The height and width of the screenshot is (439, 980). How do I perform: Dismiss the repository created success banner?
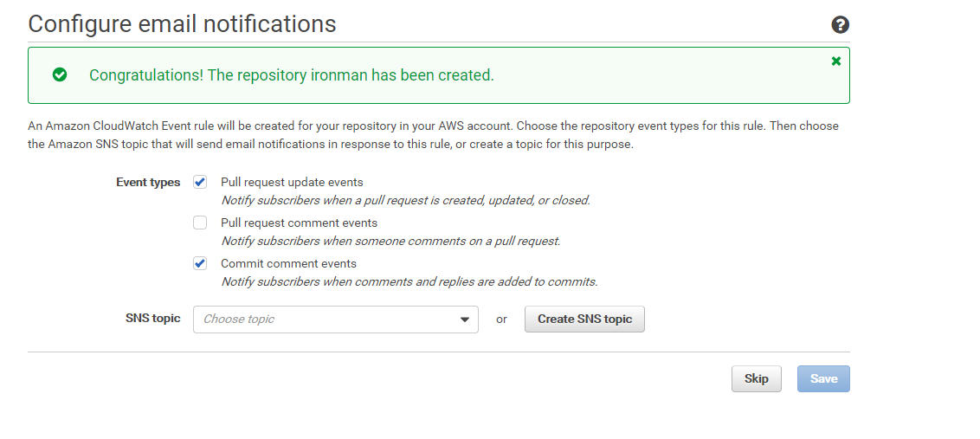pos(836,61)
